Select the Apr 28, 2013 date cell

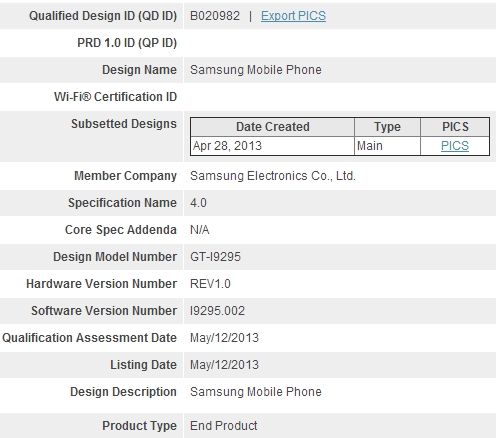click(x=272, y=146)
